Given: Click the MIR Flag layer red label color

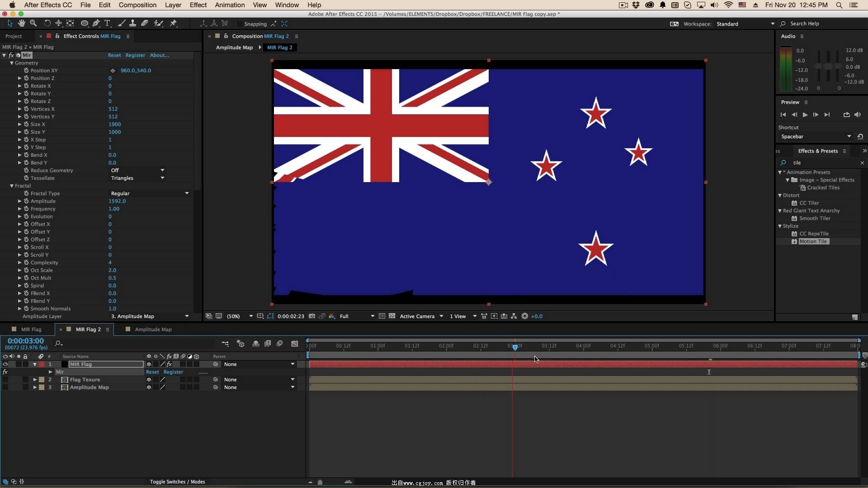Looking at the screenshot, I should click(x=42, y=364).
